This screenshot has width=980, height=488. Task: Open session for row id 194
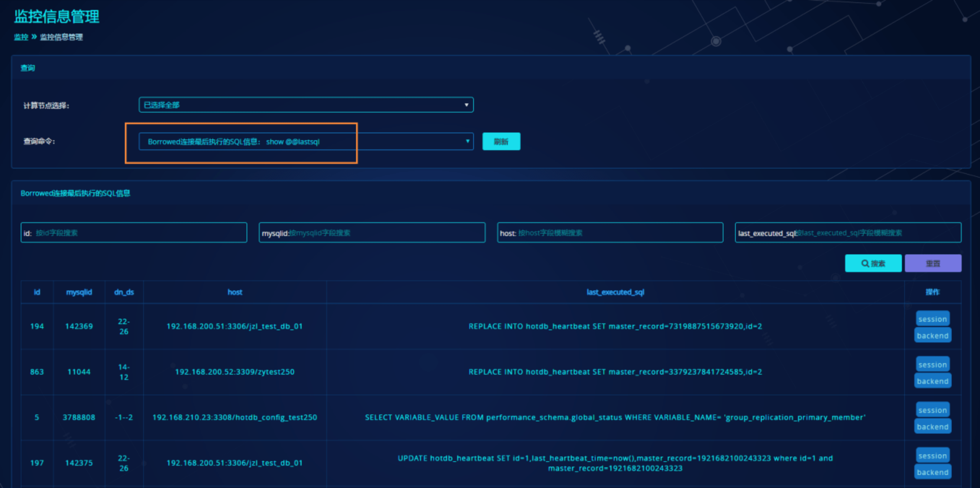932,319
